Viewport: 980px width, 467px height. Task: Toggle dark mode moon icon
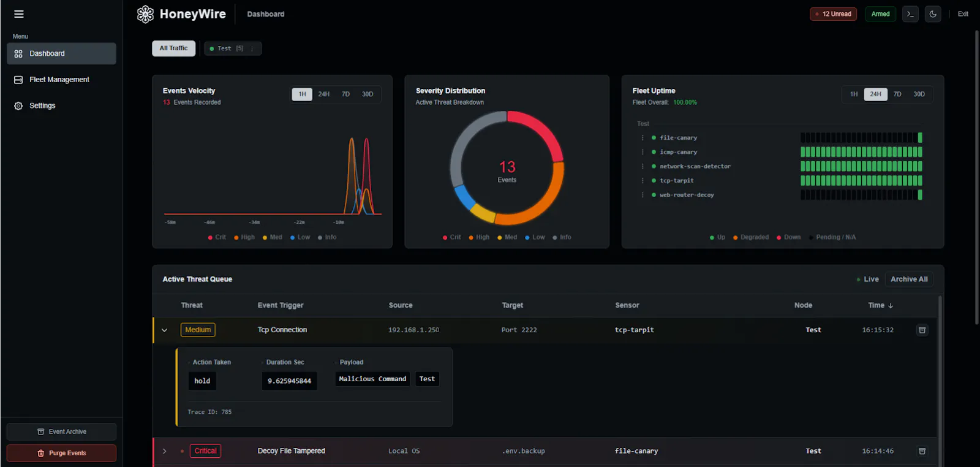(x=933, y=14)
